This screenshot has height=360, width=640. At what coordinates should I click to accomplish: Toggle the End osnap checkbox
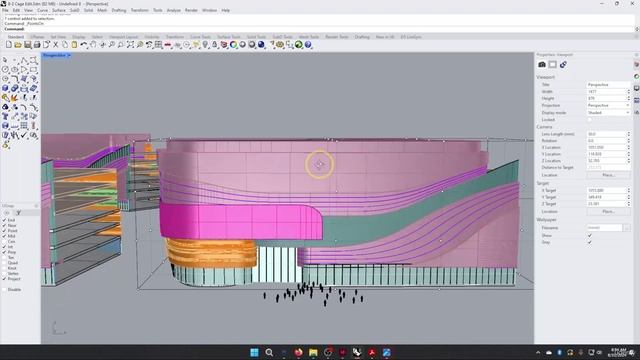(x=4, y=220)
